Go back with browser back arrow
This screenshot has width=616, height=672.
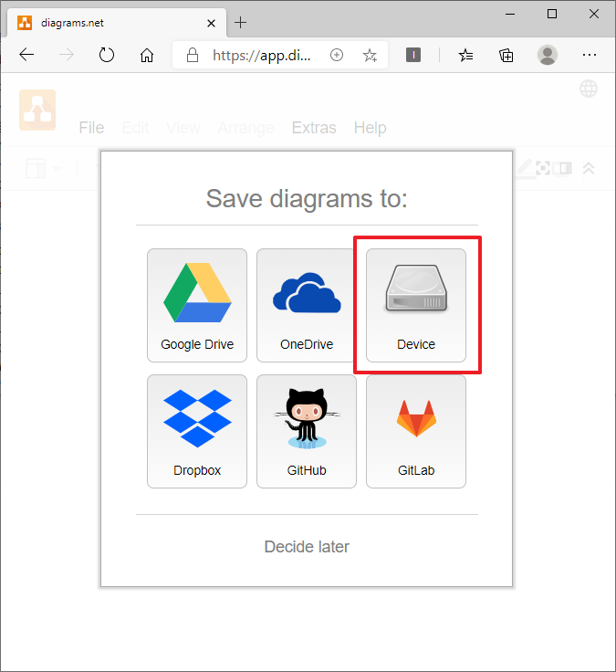coord(26,55)
